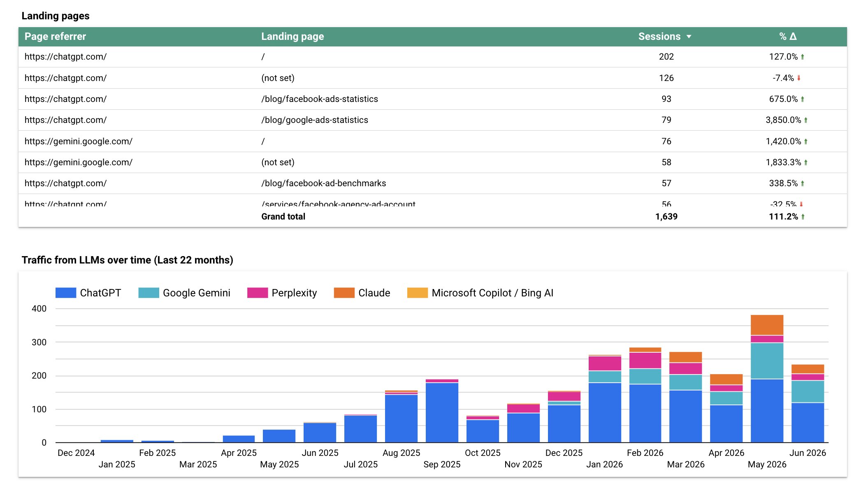Click the Aug 2025 ChatGPT bar segment
Image resolution: width=868 pixels, height=490 pixels.
[401, 418]
